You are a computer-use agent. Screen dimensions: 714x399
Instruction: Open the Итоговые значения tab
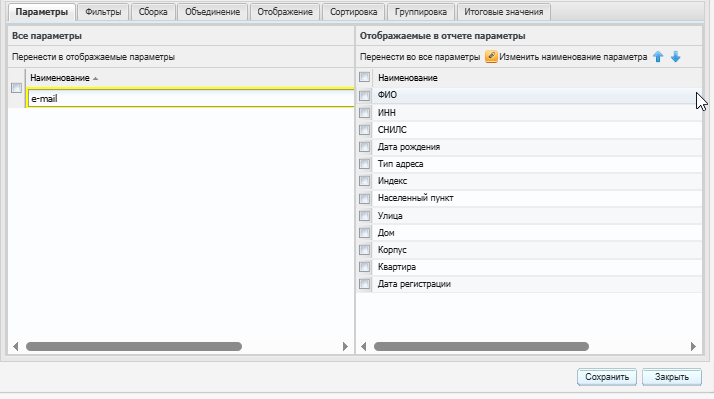point(504,12)
